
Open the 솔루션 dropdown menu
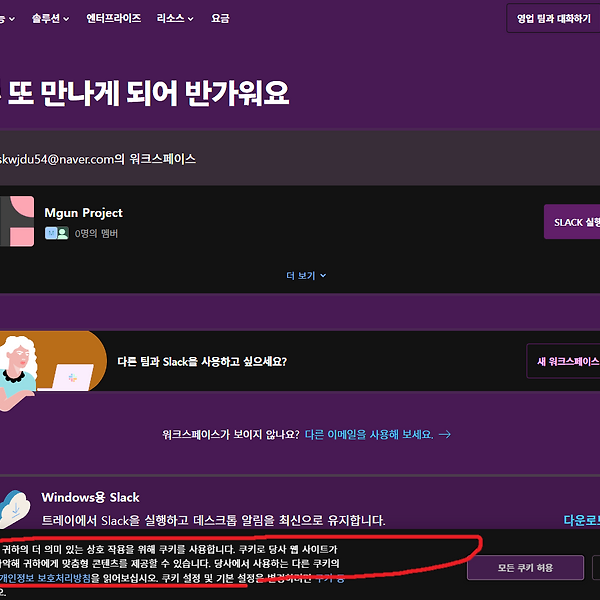[51, 18]
